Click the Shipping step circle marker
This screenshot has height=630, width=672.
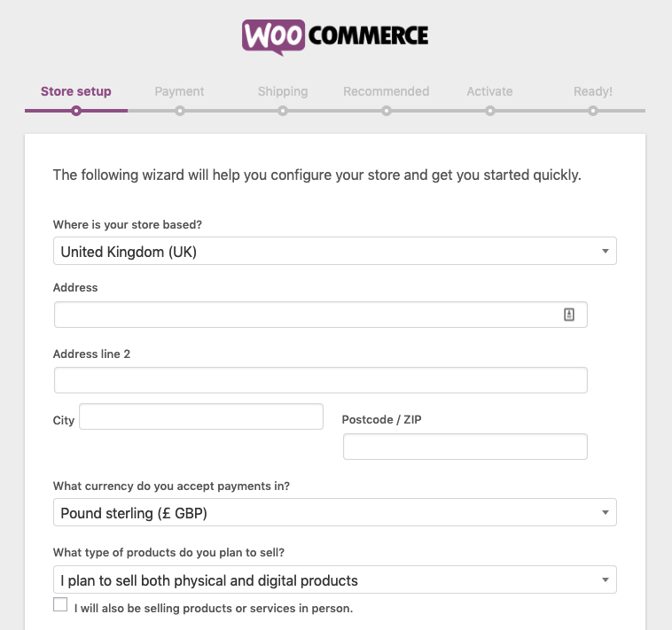pyautogui.click(x=283, y=111)
